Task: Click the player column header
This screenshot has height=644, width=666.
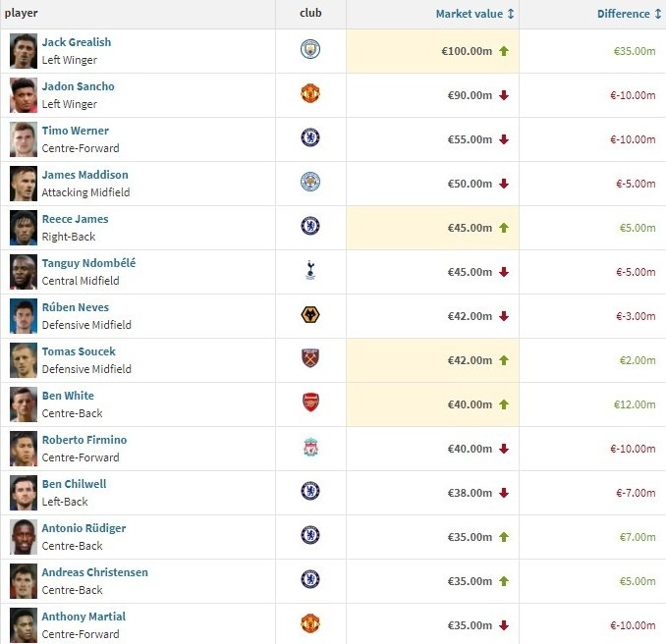Action: point(22,14)
